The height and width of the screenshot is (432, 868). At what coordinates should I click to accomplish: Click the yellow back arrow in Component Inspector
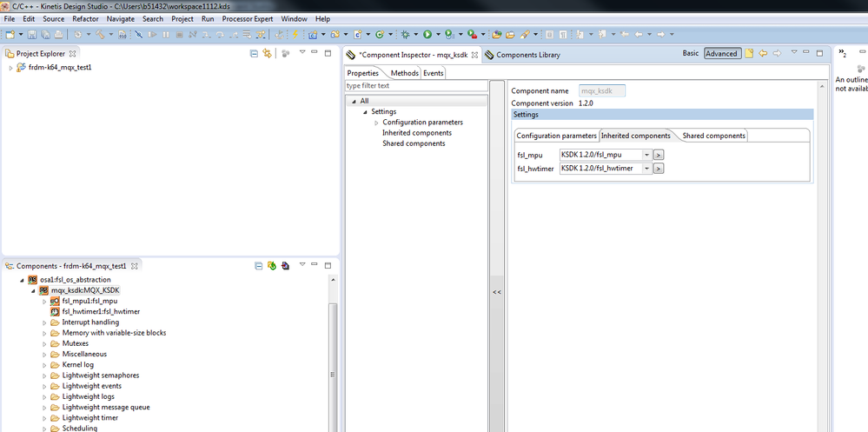(x=763, y=54)
